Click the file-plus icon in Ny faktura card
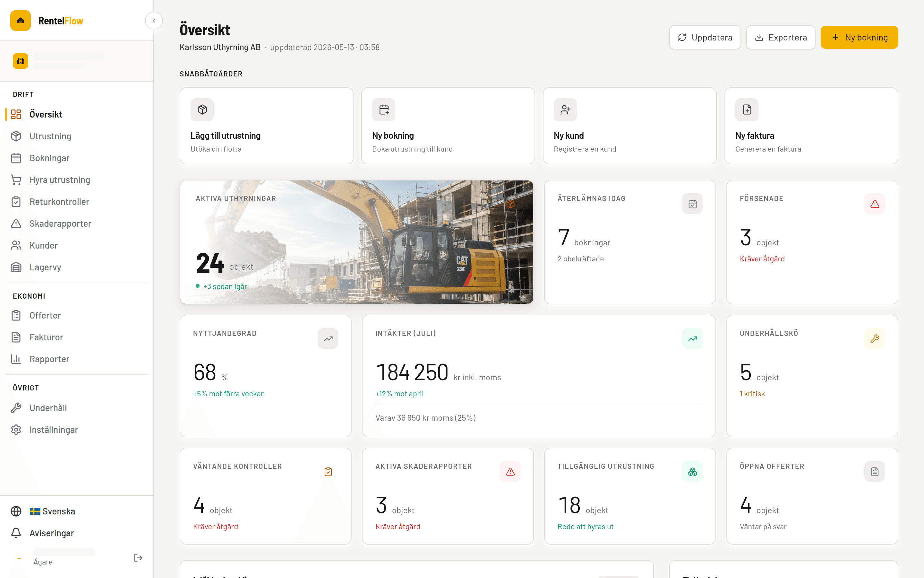 click(747, 110)
